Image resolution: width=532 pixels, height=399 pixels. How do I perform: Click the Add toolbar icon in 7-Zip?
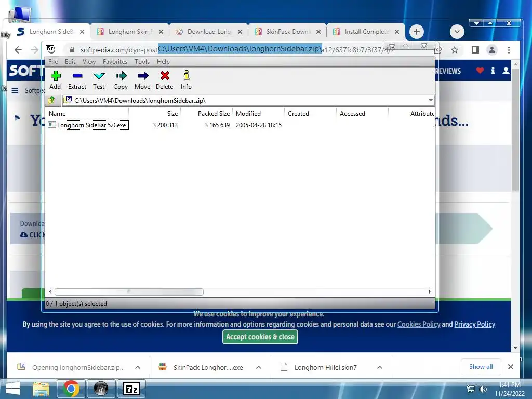55,80
